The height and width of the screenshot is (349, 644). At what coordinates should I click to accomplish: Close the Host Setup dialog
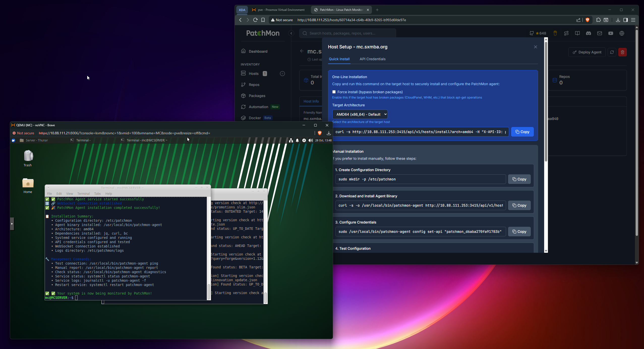536,47
